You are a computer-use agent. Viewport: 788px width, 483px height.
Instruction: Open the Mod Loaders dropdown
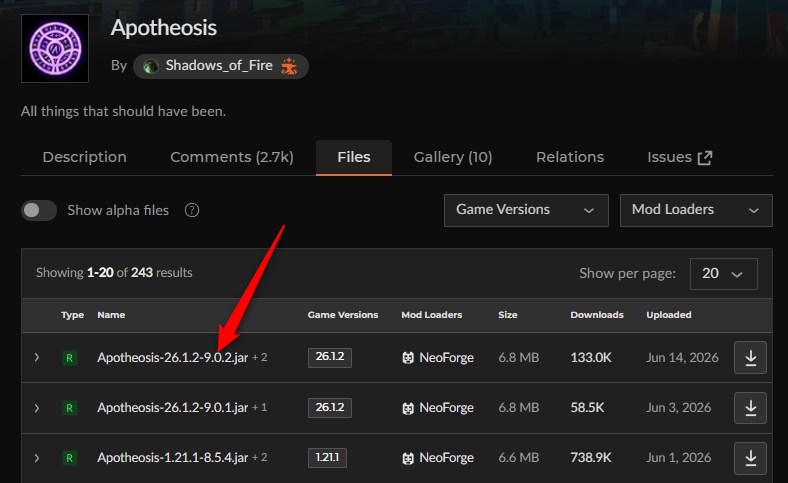[x=696, y=210]
